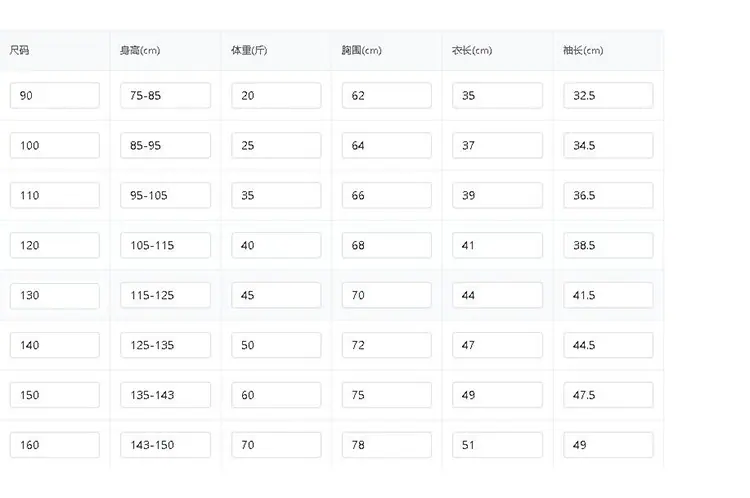Click the 身高(cm) column header

tap(140, 50)
